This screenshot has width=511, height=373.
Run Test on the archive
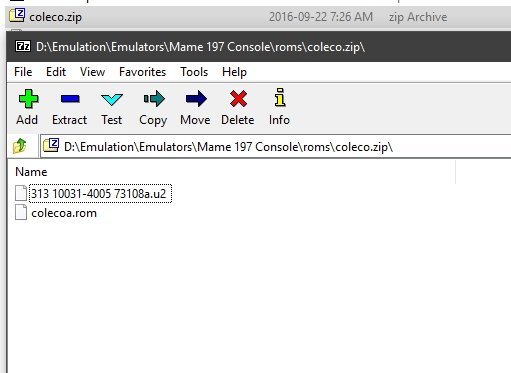(112, 99)
